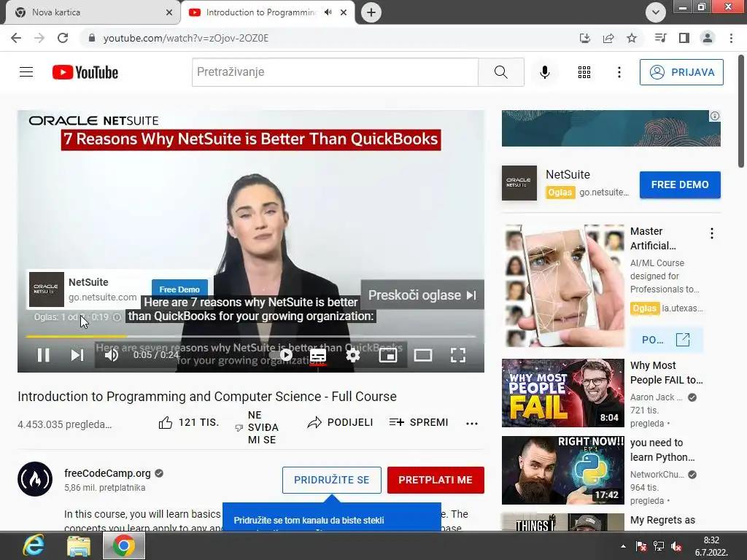
Task: Open media control icon in Chrome toolbar
Action: [x=660, y=38]
